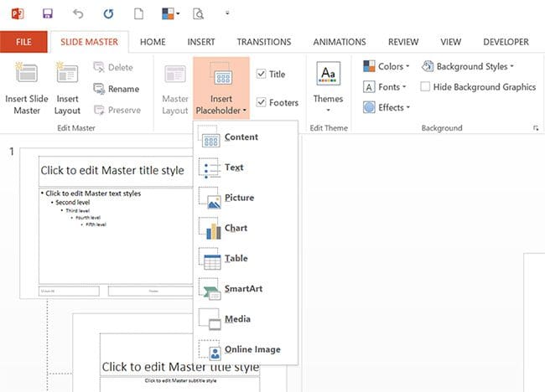545x392 pixels.
Task: Repeat action with the redo icon
Action: coord(108,13)
